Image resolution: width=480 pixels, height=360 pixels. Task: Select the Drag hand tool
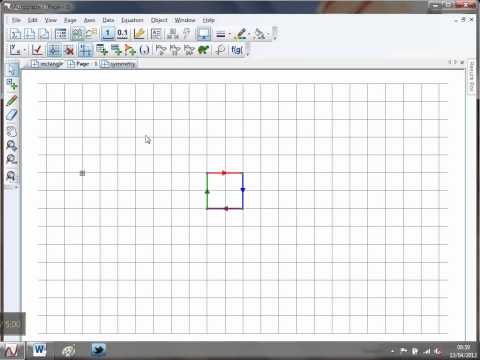(x=12, y=132)
